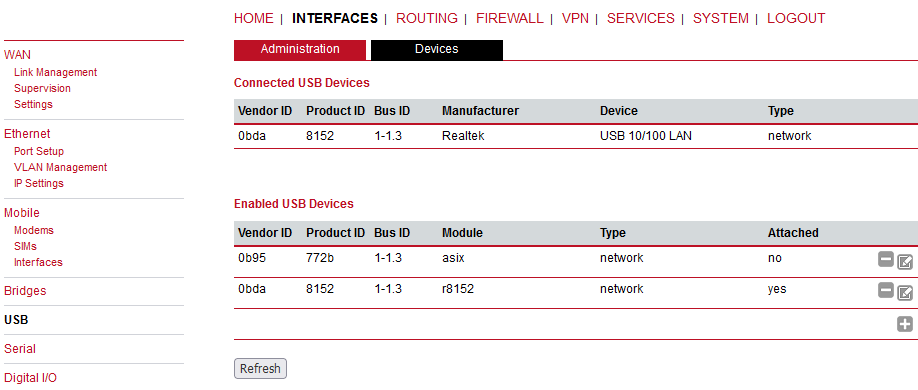
Task: Refresh the USB devices list
Action: tap(261, 368)
